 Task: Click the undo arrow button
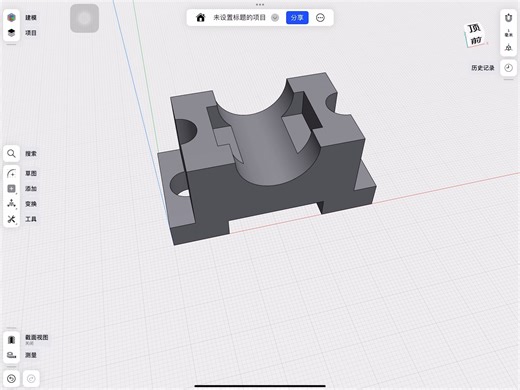(x=11, y=379)
